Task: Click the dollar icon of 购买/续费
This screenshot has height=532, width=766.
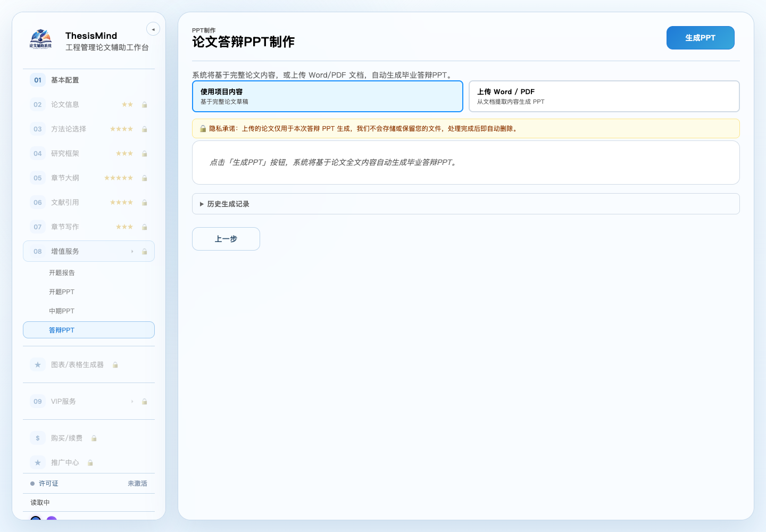Action: (x=38, y=438)
